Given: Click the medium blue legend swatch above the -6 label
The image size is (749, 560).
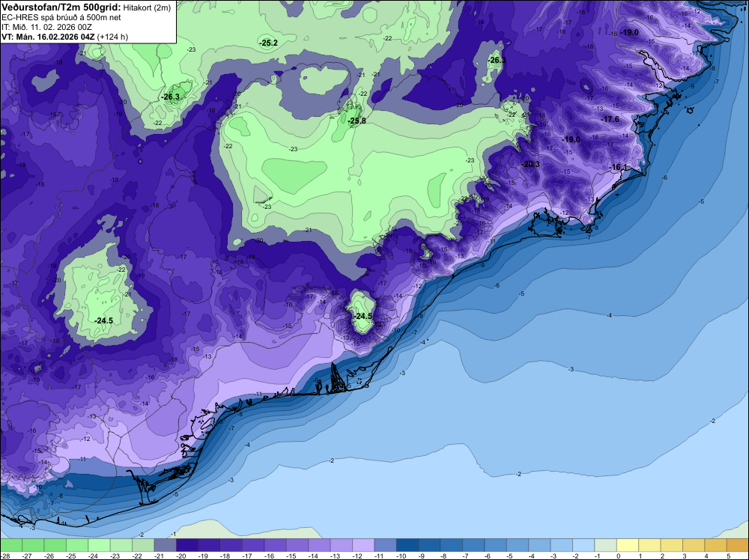Looking at the screenshot, I should click(495, 545).
